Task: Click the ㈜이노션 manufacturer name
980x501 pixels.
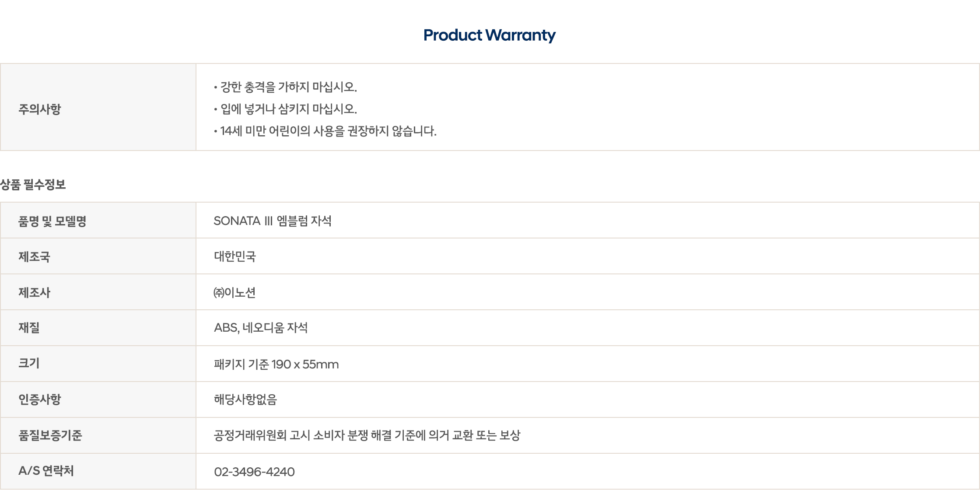Action: coord(234,292)
